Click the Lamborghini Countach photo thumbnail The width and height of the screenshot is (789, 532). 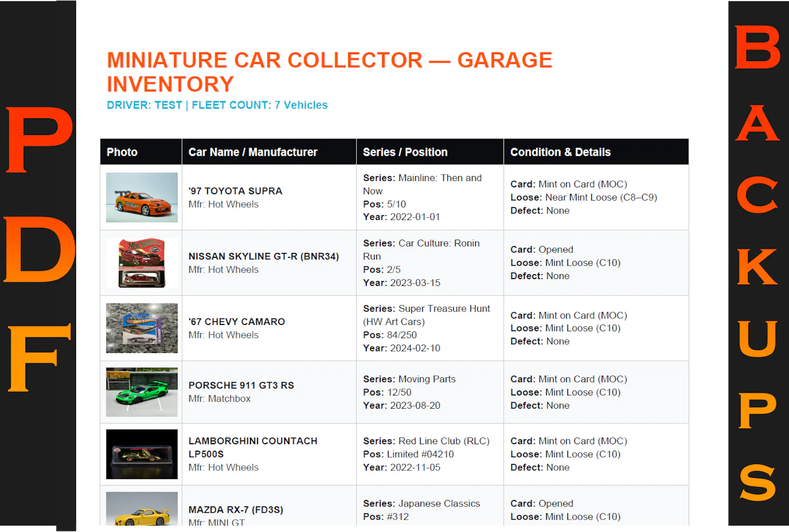tap(142, 454)
